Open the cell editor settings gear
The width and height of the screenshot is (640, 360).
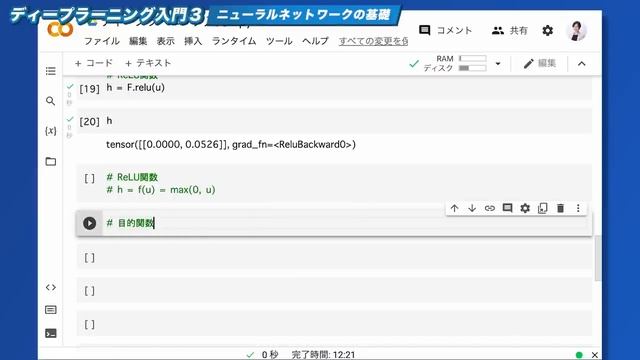[525, 208]
